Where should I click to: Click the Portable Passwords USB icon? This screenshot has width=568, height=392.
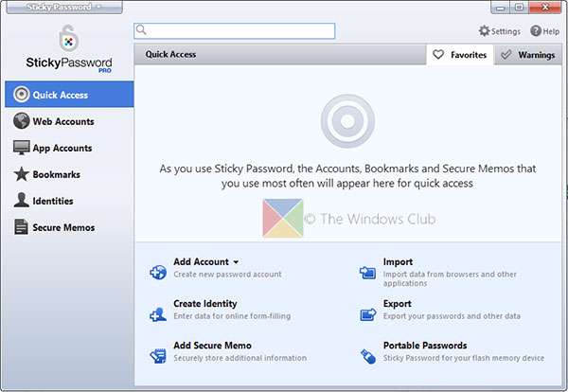pyautogui.click(x=368, y=356)
